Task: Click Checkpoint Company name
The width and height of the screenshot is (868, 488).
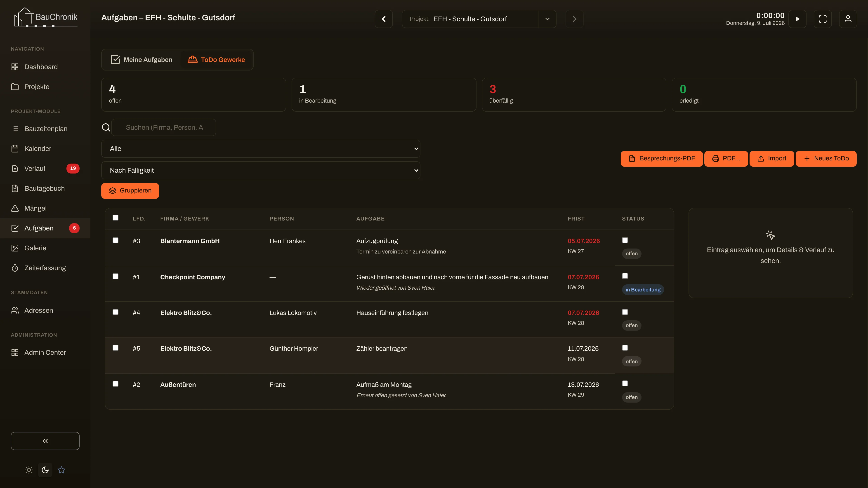Action: (x=193, y=277)
